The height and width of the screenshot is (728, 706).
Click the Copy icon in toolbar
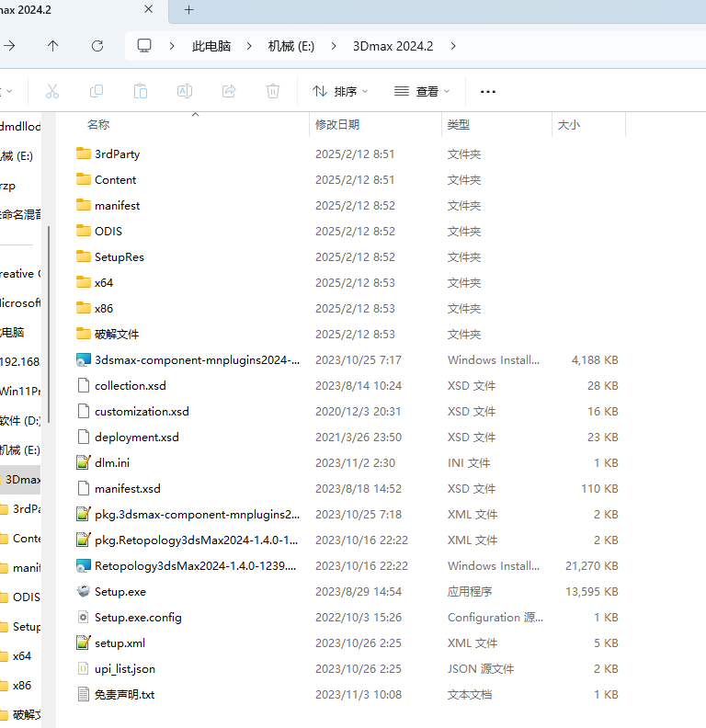97,91
